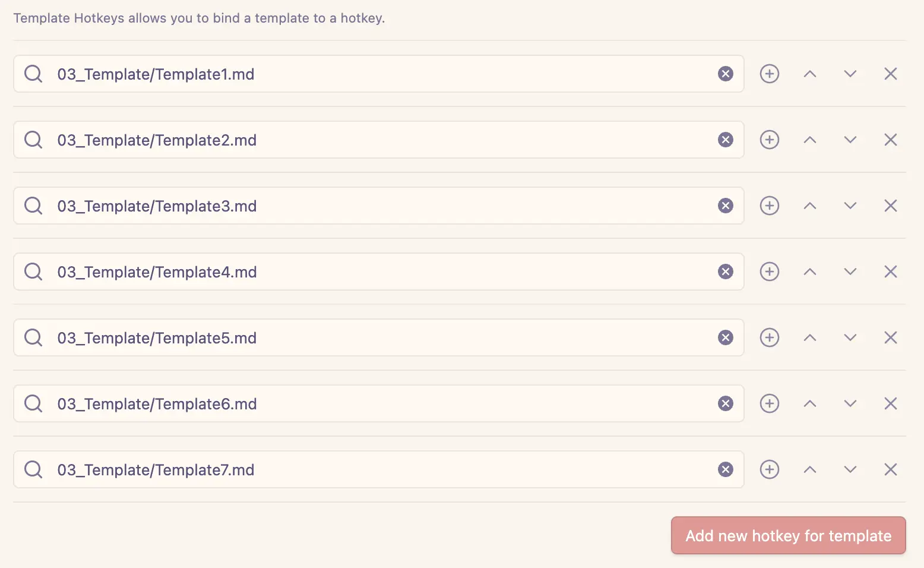Click the plus icon for Template2.md
The image size is (924, 568).
click(x=770, y=140)
